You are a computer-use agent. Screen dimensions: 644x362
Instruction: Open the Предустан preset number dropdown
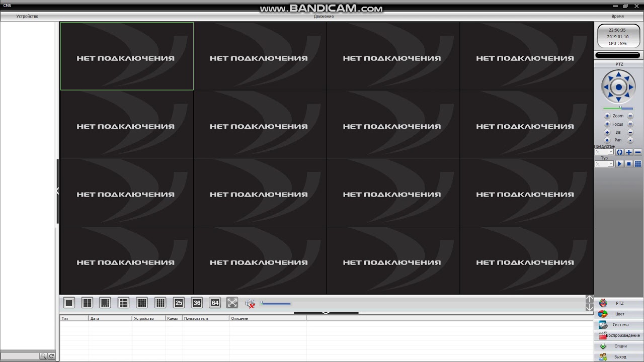[604, 152]
